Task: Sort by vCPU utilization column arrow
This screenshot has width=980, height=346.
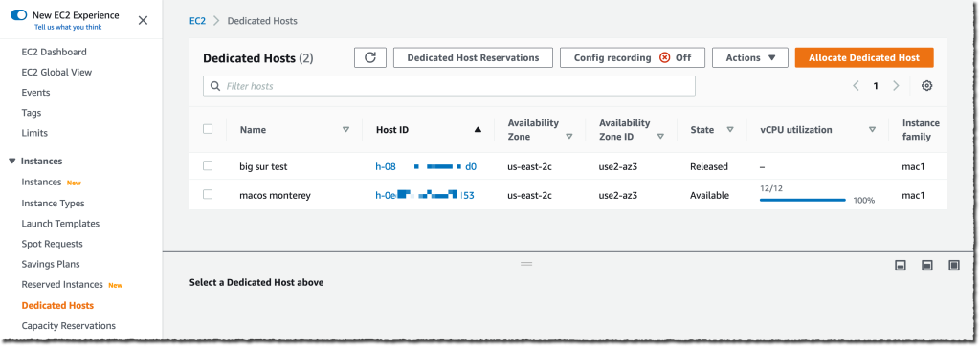Action: tap(872, 130)
